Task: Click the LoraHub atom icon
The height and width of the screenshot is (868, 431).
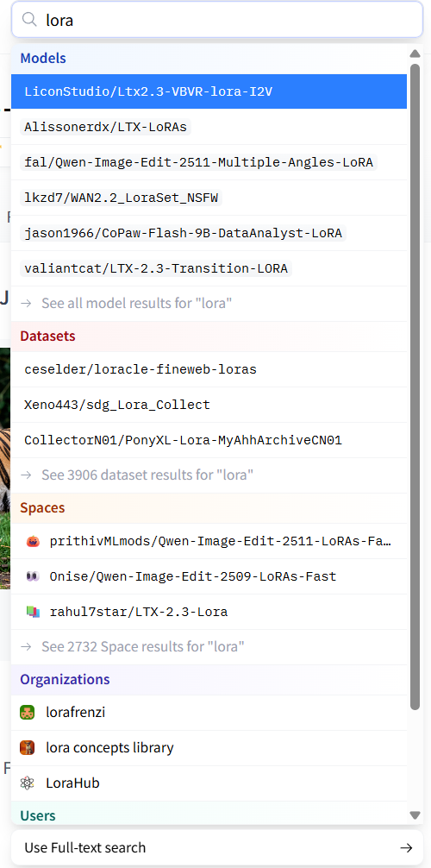Action: point(27,783)
